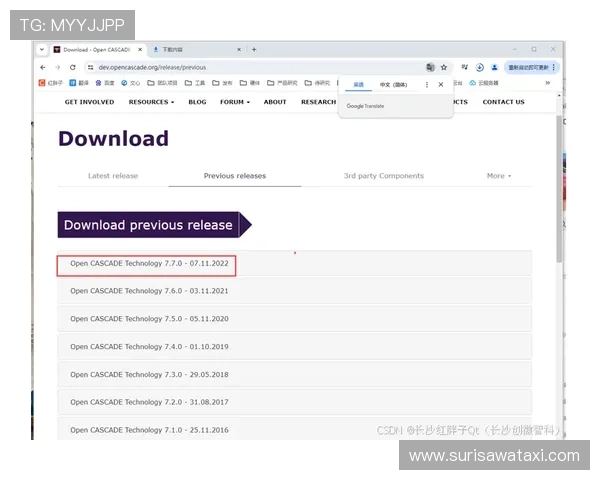Open Open CASCADE Technology 7.7.0 release
The image size is (600, 480).
[x=149, y=264]
